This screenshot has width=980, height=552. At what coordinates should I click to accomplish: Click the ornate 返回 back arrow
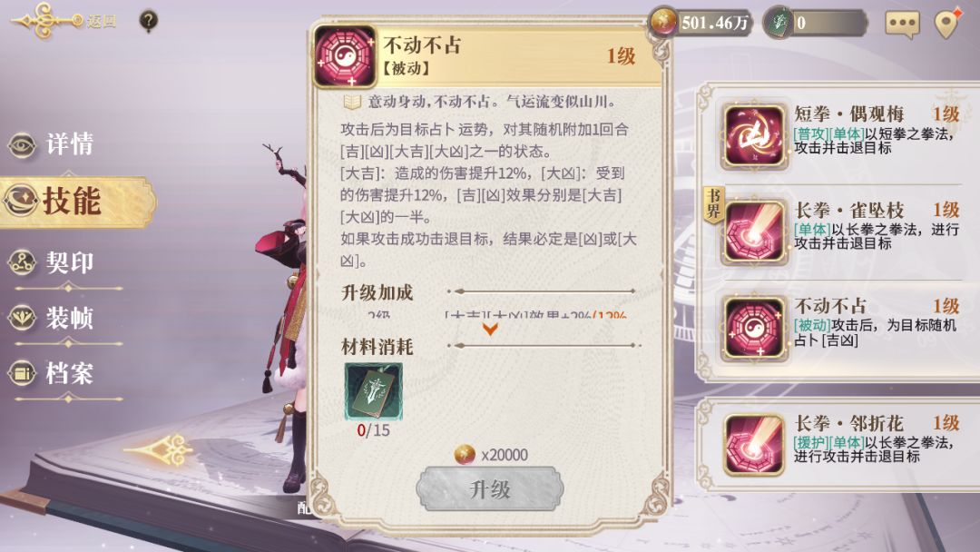point(64,21)
